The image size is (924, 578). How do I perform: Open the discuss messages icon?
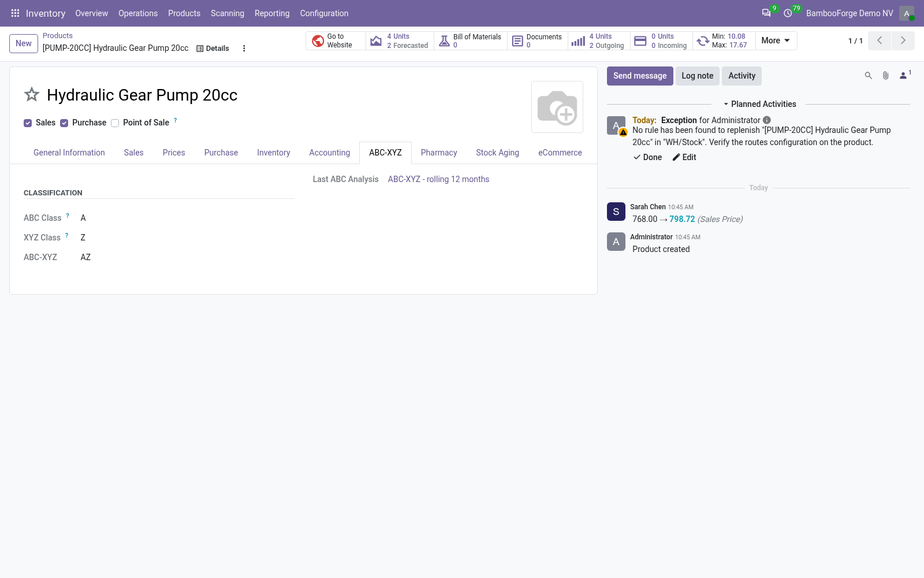coord(766,13)
